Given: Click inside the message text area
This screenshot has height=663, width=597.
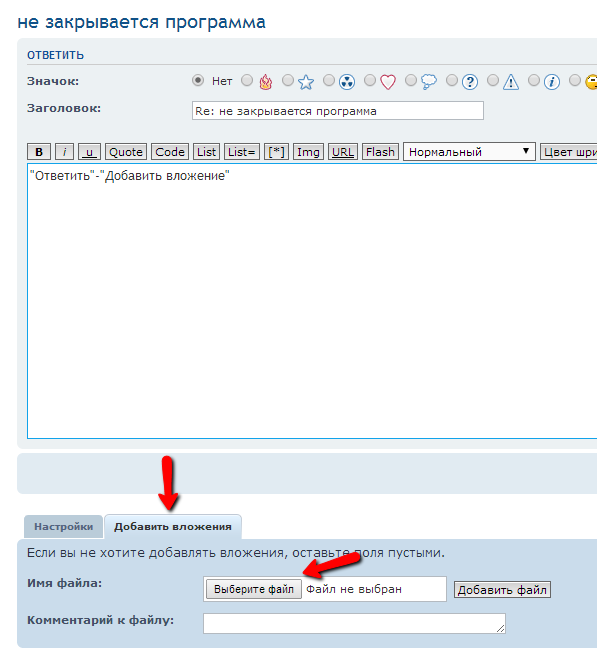Looking at the screenshot, I should point(312,301).
